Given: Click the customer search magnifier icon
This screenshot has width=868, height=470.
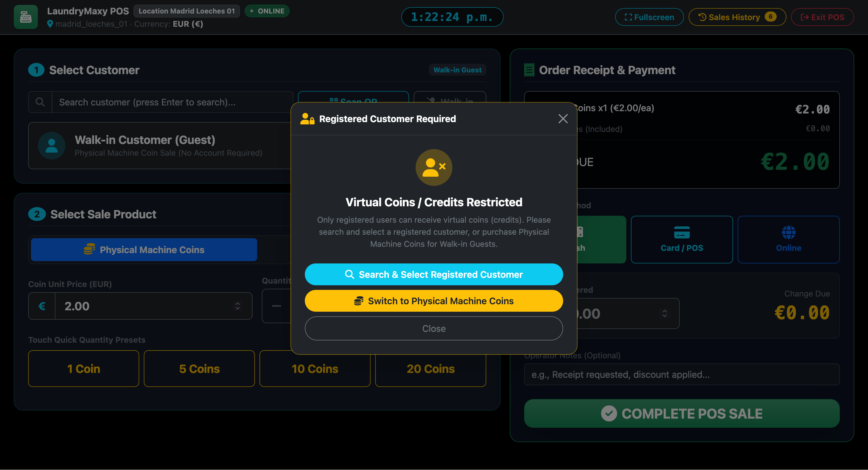Looking at the screenshot, I should tap(40, 102).
